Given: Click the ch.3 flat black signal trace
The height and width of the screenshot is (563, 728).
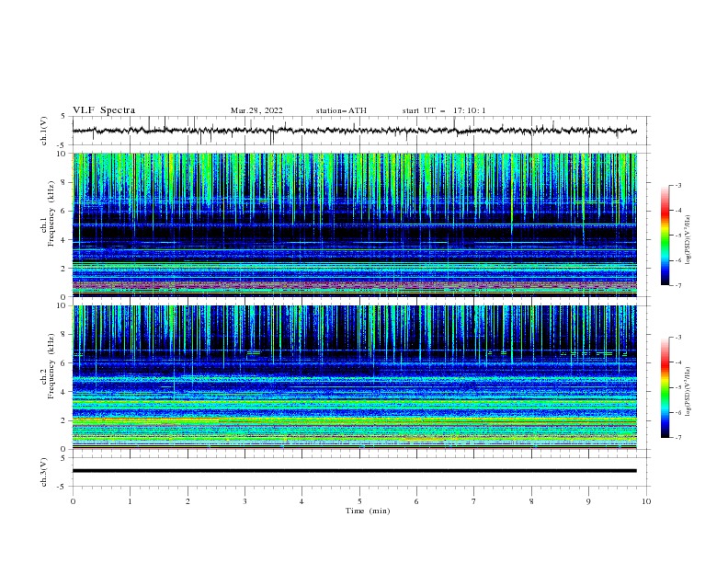Looking at the screenshot, I should (x=354, y=471).
